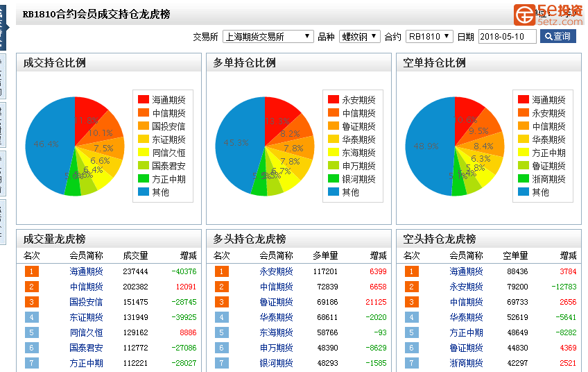Screen dimensions: 588x372
Task: Open 申万期货 member link
Action: pos(277,348)
